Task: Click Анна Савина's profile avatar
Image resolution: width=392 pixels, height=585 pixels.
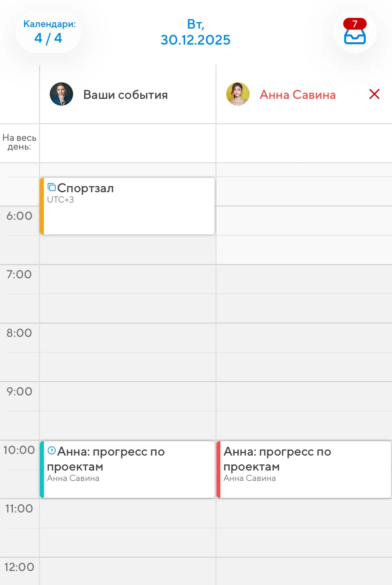Action: (238, 94)
